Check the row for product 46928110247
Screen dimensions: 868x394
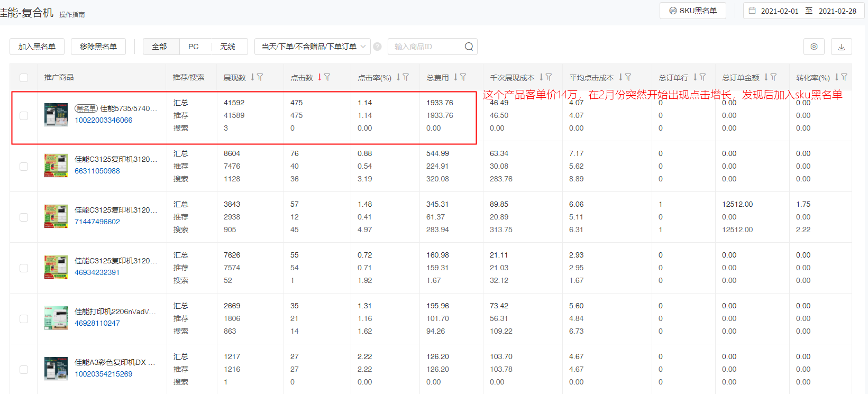coord(24,318)
